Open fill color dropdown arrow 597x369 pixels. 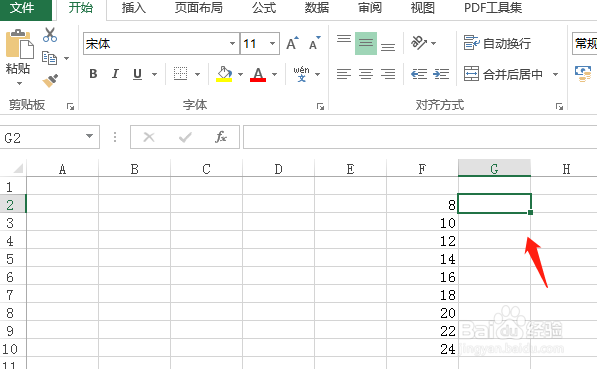tap(240, 74)
